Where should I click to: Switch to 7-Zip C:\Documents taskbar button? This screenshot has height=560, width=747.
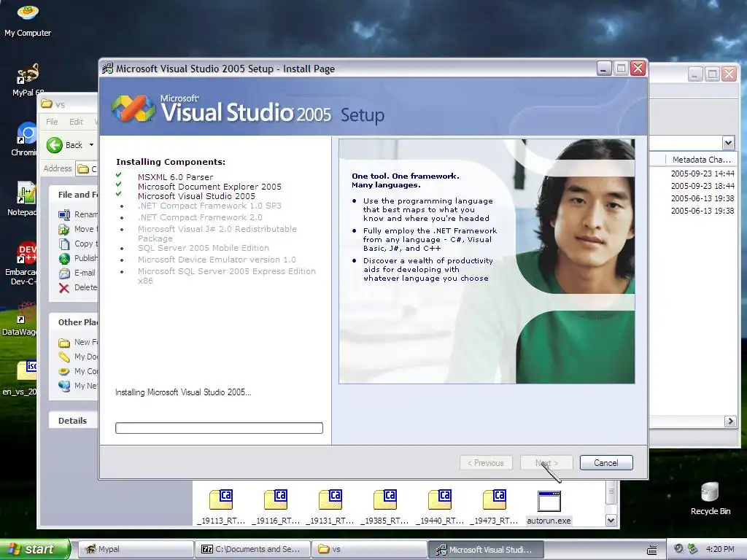click(252, 549)
